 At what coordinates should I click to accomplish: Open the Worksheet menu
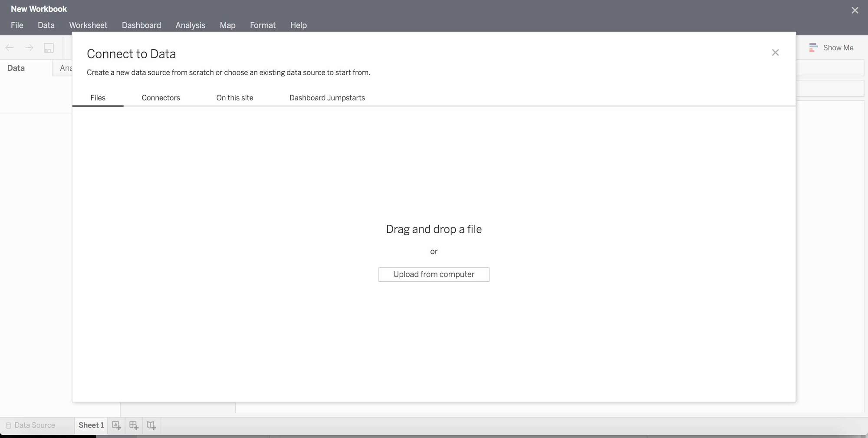pos(88,25)
